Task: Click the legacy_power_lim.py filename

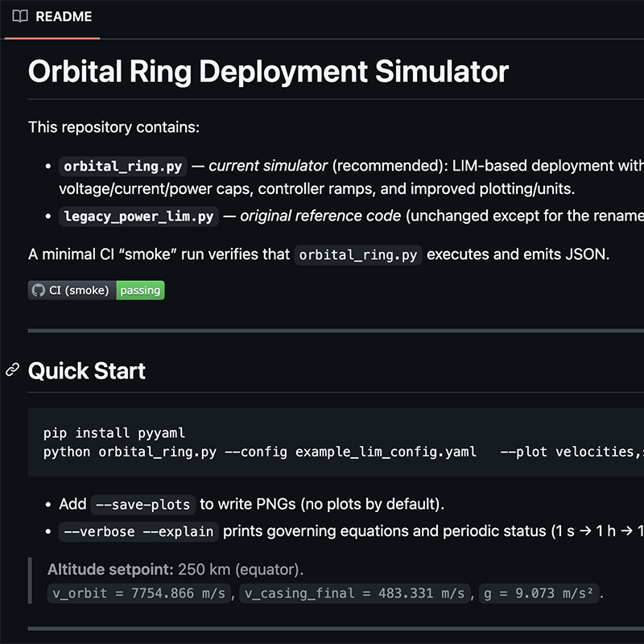Action: click(x=138, y=216)
